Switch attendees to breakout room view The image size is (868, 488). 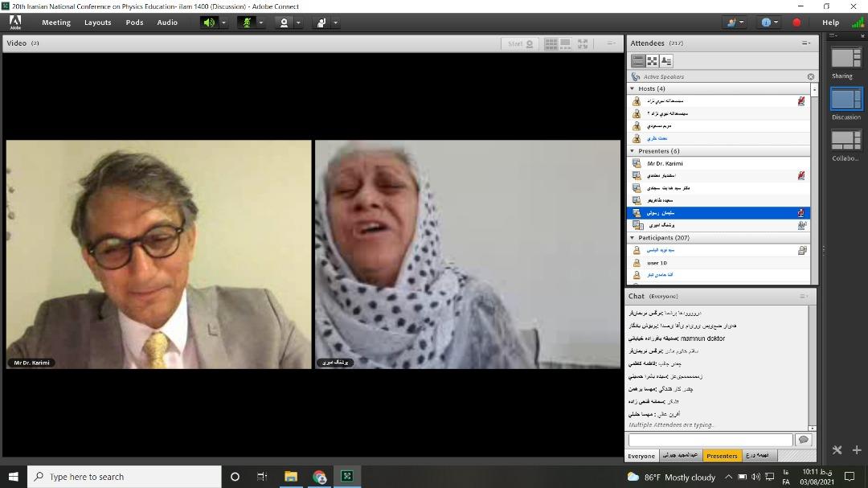pyautogui.click(x=652, y=61)
